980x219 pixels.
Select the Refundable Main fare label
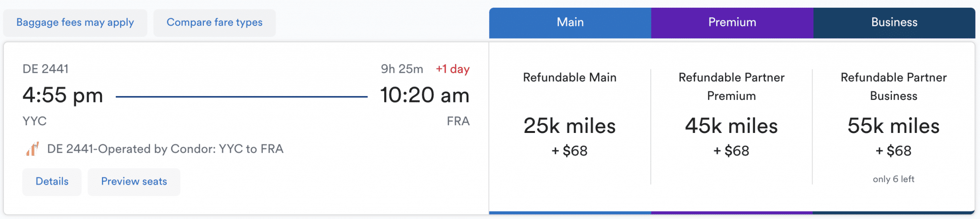pyautogui.click(x=569, y=77)
